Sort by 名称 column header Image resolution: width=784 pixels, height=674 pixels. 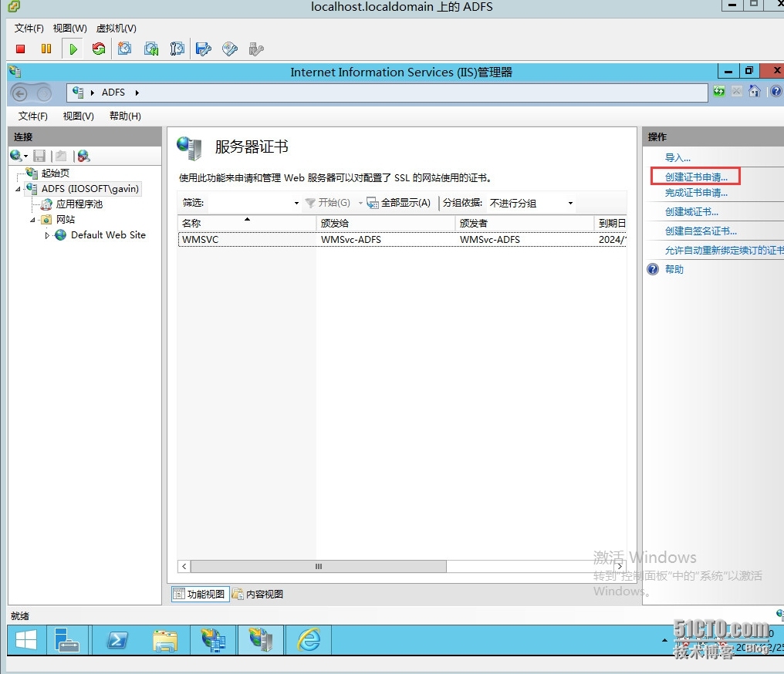point(246,224)
